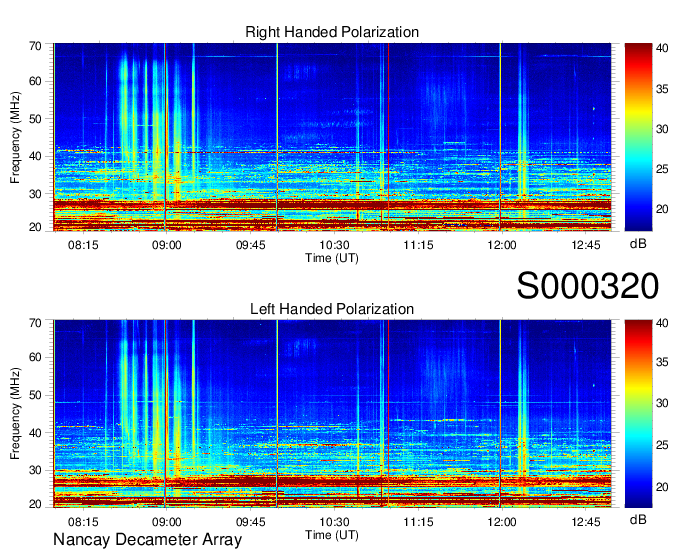
Task: Click the 60 MHz tick on lower frequency axis
Action: tap(35, 358)
